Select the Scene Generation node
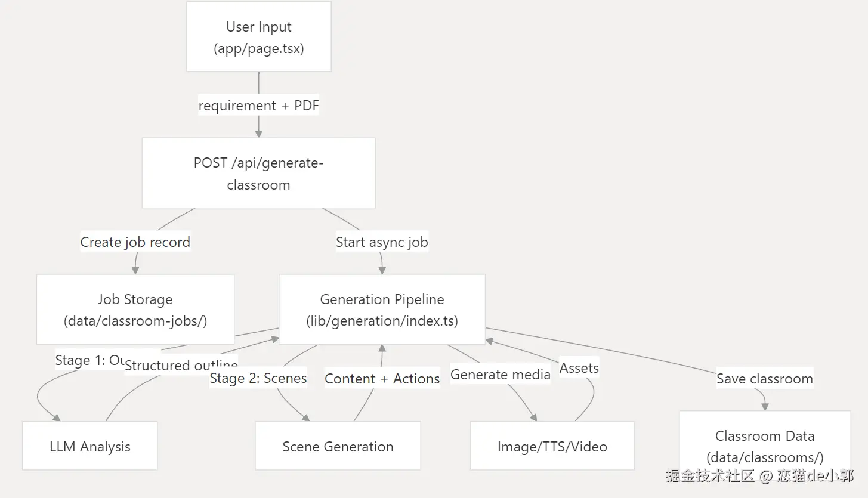The width and height of the screenshot is (868, 498). tap(338, 446)
